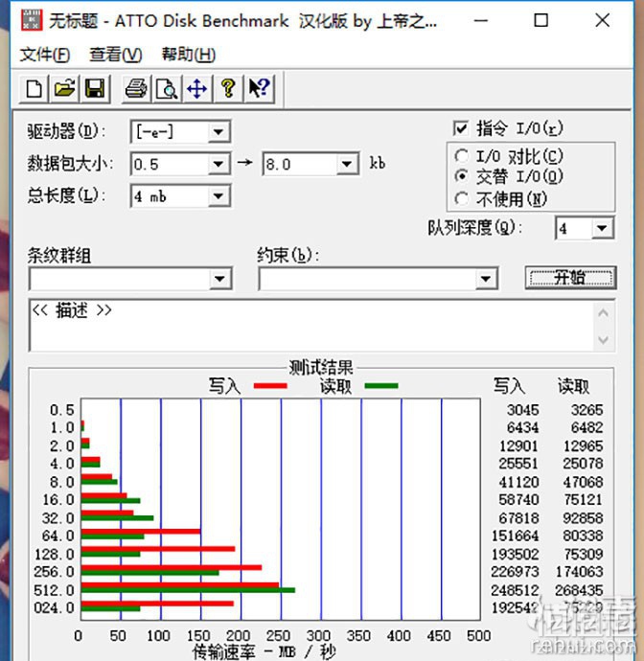Viewport: 644px width, 661px height.
Task: Click write value 248512 in results
Action: (515, 590)
